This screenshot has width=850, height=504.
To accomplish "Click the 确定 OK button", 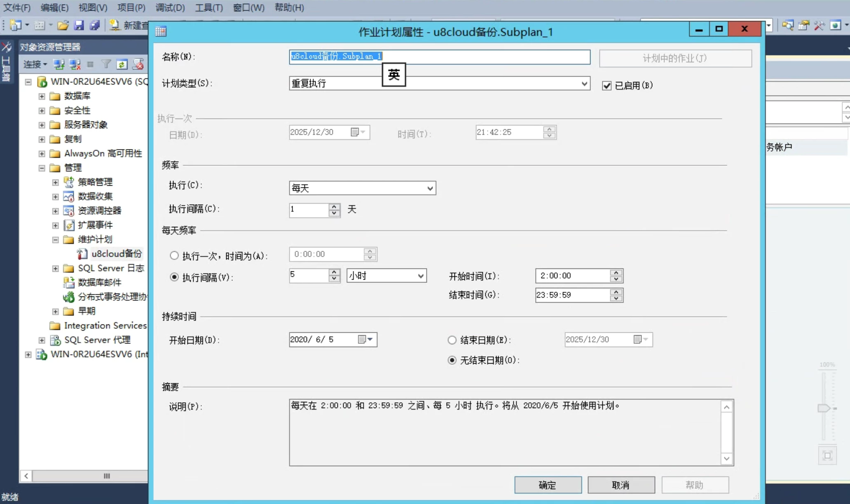I will (548, 485).
